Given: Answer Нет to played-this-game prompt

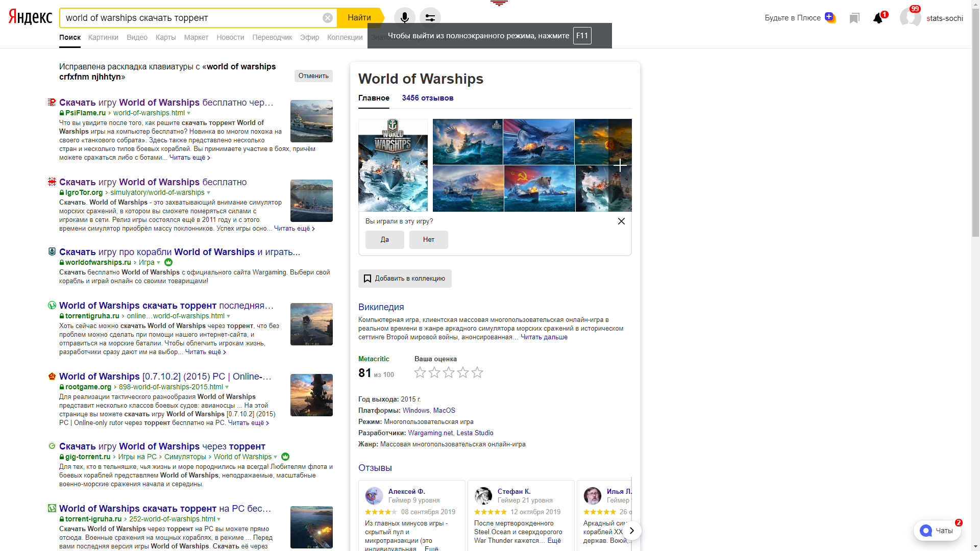Looking at the screenshot, I should (429, 240).
